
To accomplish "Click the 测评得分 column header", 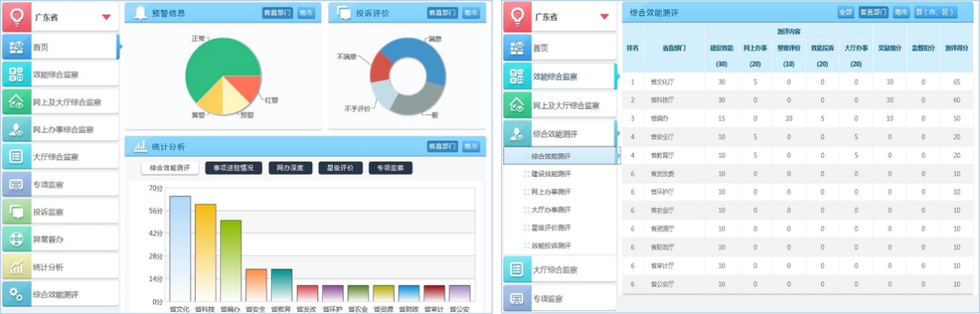I will click(956, 47).
